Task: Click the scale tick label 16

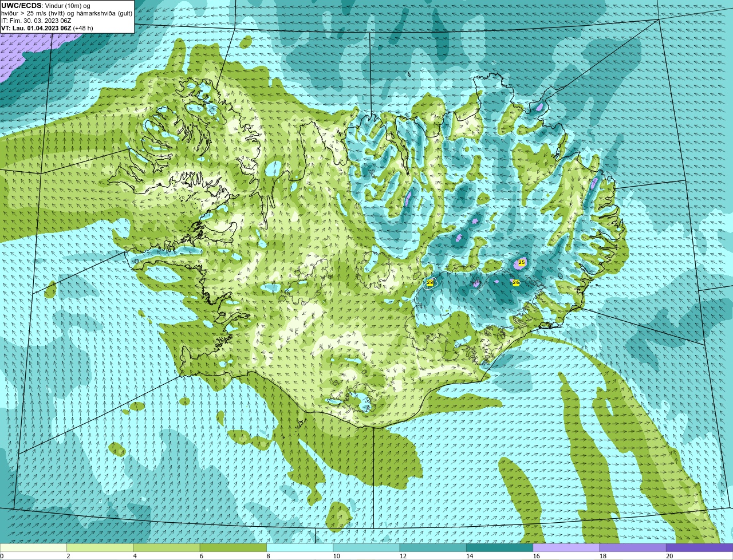Action: tap(535, 556)
